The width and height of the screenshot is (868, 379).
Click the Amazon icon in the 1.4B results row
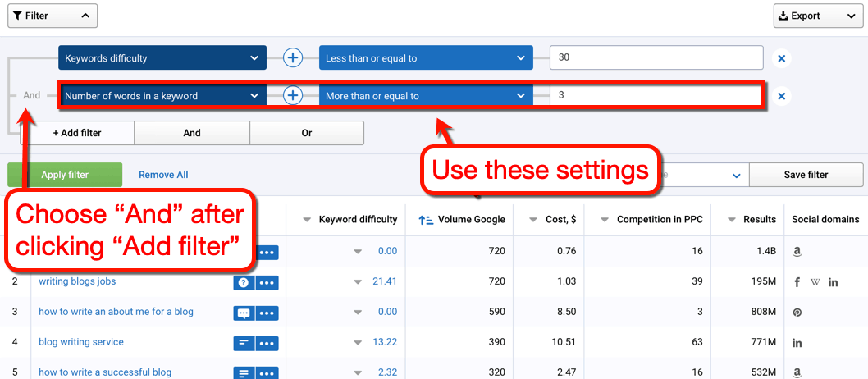pos(797,252)
